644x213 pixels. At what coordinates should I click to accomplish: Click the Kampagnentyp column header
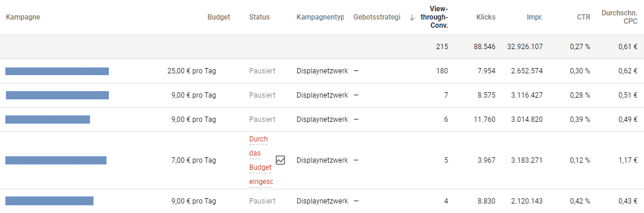[x=320, y=17]
